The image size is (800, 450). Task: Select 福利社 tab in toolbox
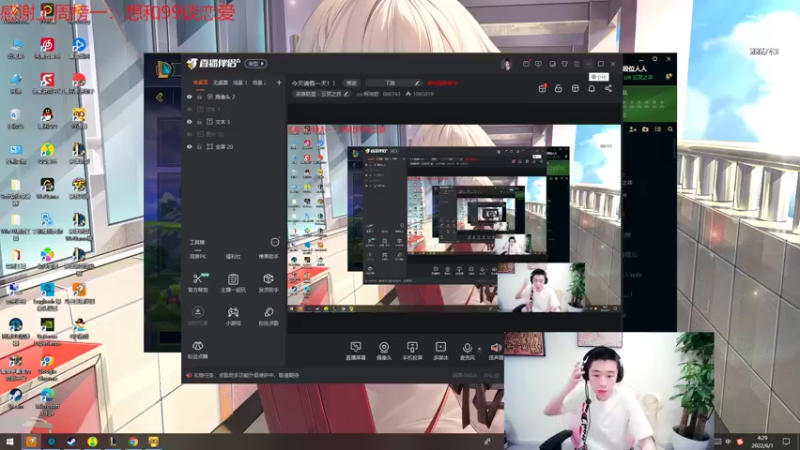(233, 257)
